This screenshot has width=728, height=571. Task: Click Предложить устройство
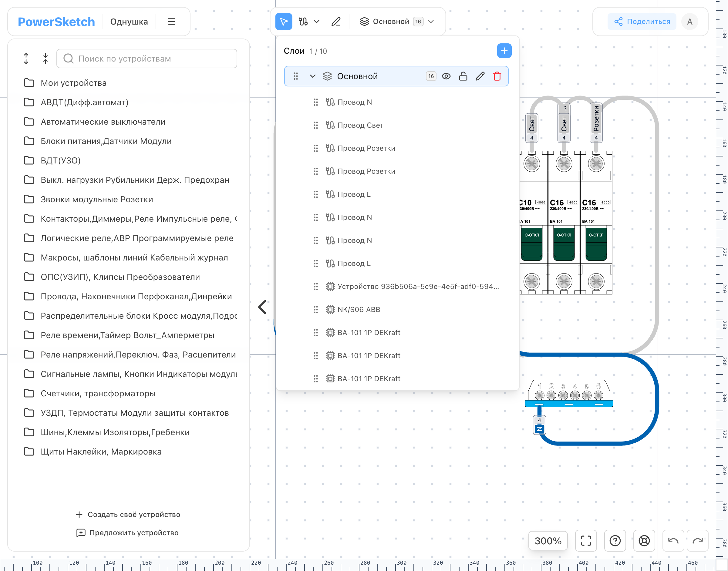coord(128,532)
